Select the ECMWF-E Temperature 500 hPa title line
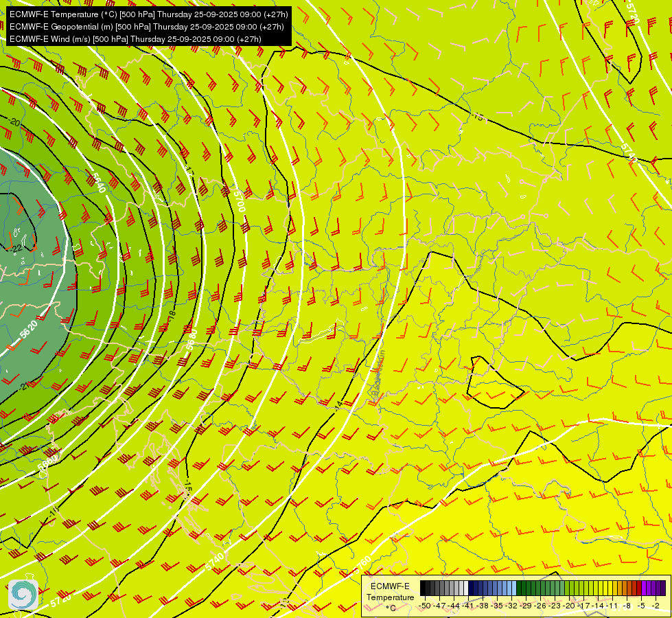The height and width of the screenshot is (618, 672). 148,14
